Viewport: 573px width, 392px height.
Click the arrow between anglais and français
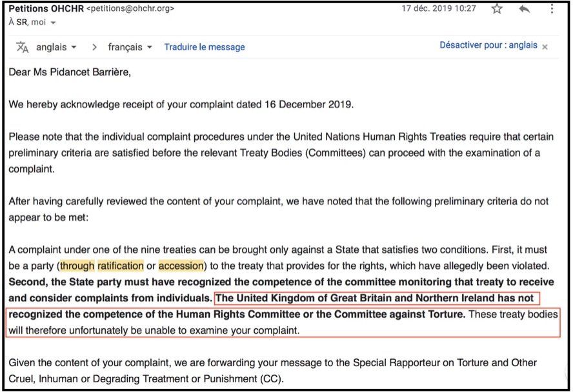(94, 47)
